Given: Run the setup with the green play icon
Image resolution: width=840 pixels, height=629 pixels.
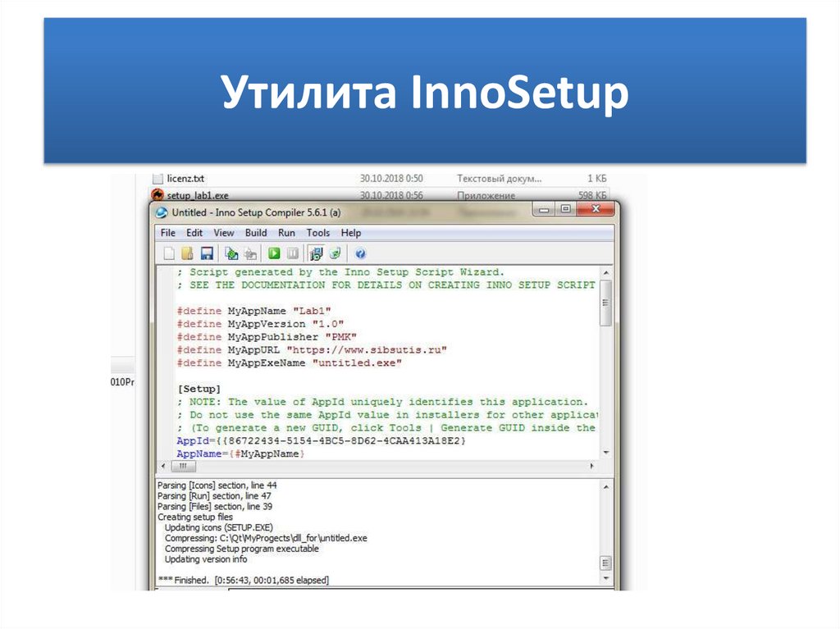Looking at the screenshot, I should click(274, 253).
